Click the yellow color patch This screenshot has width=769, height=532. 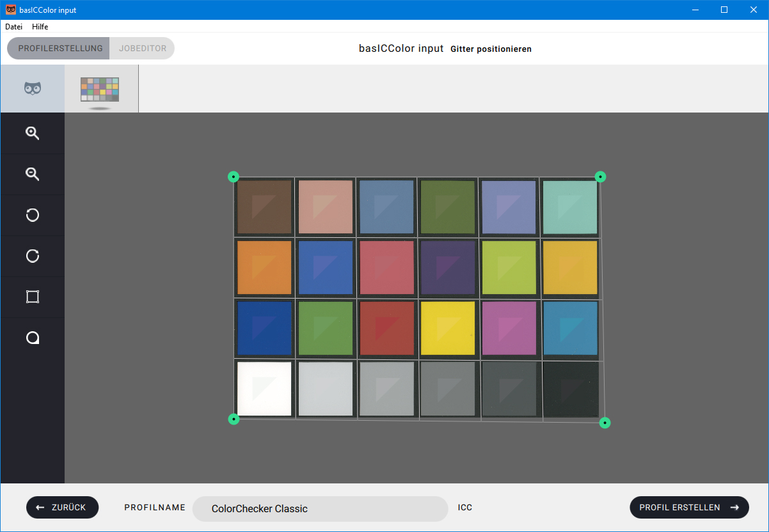pyautogui.click(x=448, y=328)
